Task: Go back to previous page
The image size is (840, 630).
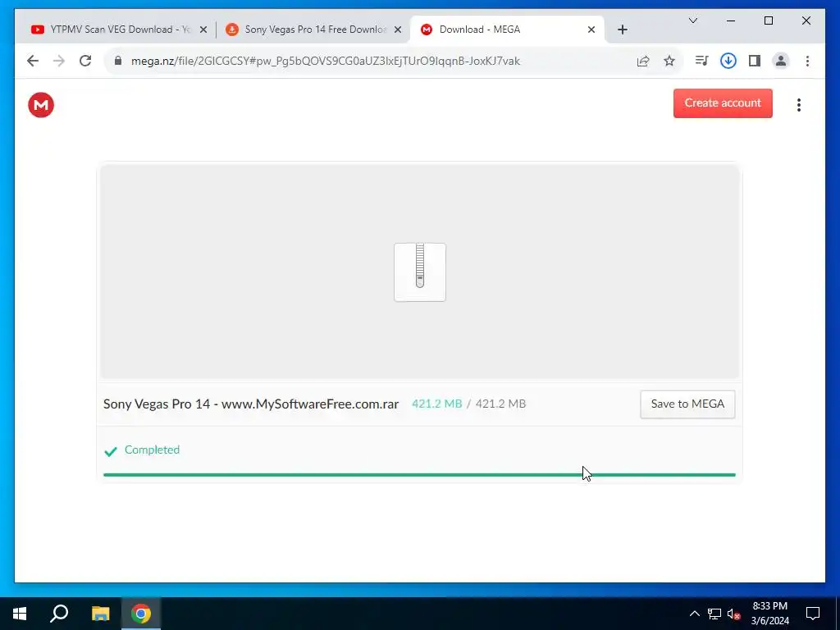Action: click(x=33, y=61)
